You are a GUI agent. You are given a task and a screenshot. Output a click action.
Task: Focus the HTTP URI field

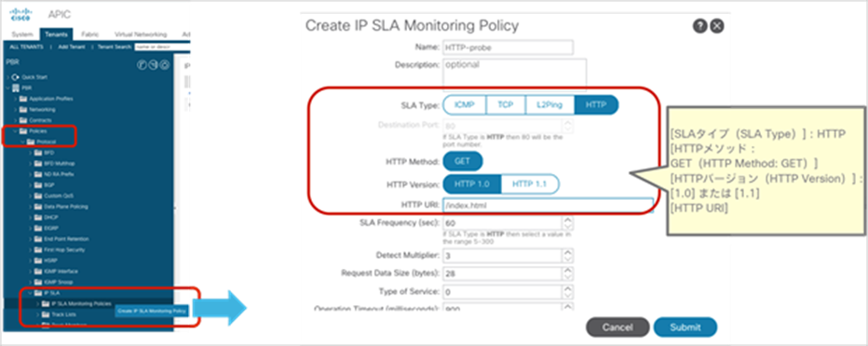click(548, 205)
